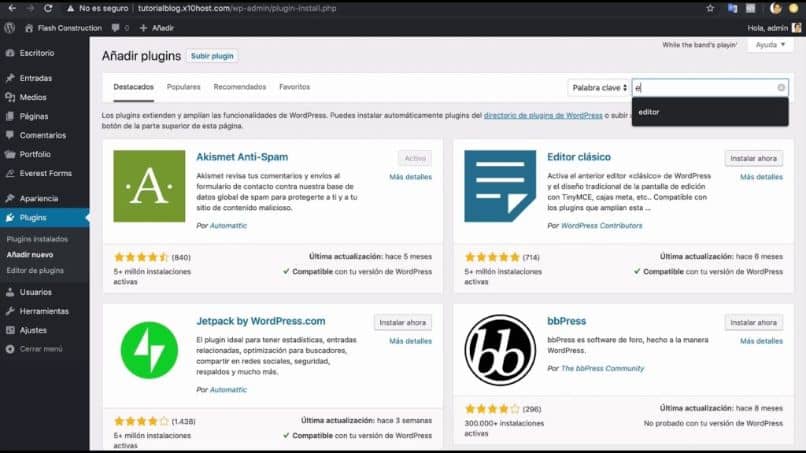Install bbPress with Instalar ahora
The image size is (806, 453).
pos(754,322)
